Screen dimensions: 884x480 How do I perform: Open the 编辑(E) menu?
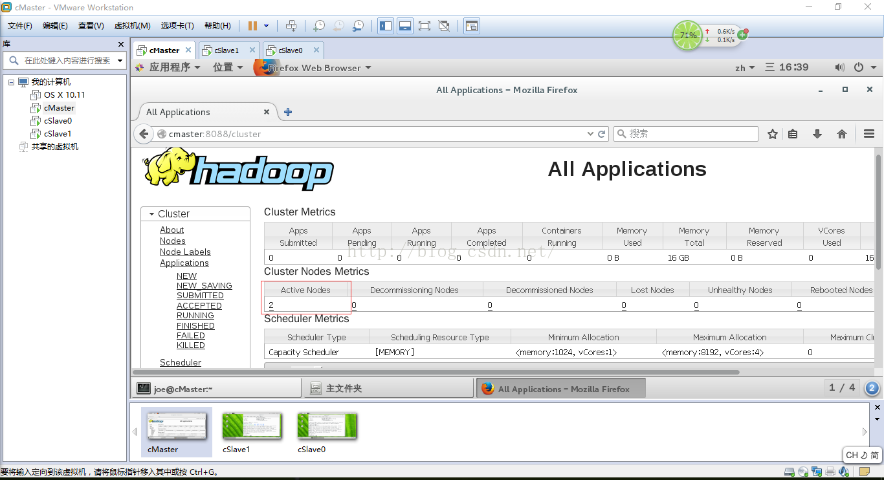point(55,26)
